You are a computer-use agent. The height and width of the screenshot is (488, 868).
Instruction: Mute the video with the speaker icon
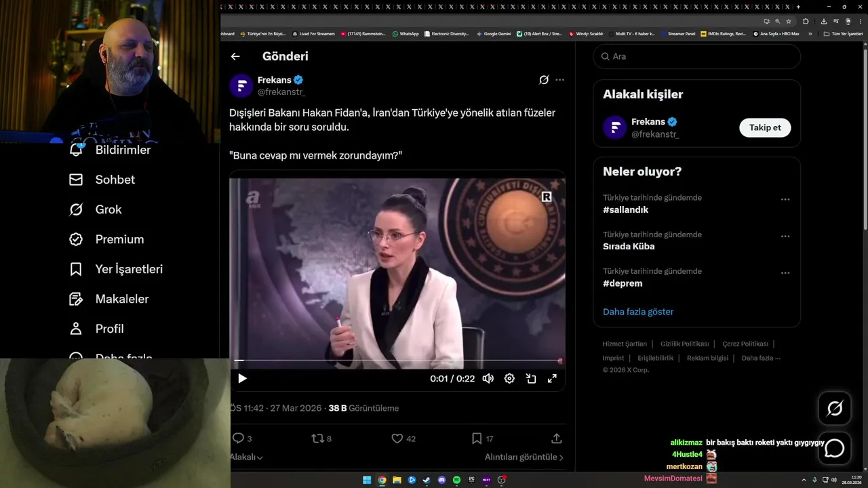point(488,378)
